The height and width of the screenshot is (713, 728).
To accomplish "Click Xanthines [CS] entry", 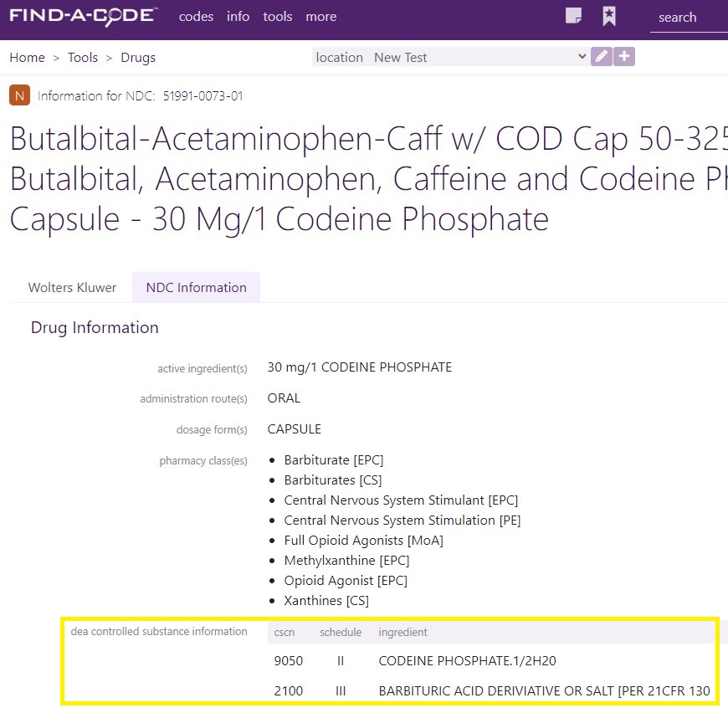I will [x=326, y=601].
